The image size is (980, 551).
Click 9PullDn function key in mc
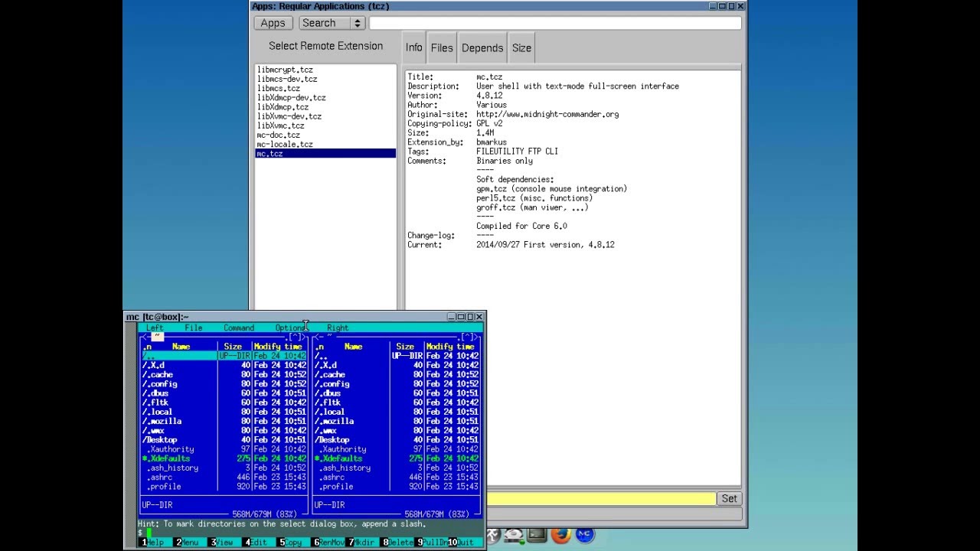click(432, 542)
